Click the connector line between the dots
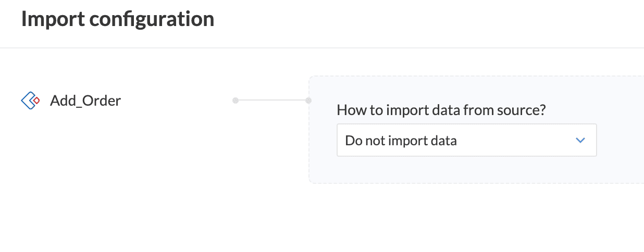 pyautogui.click(x=272, y=100)
